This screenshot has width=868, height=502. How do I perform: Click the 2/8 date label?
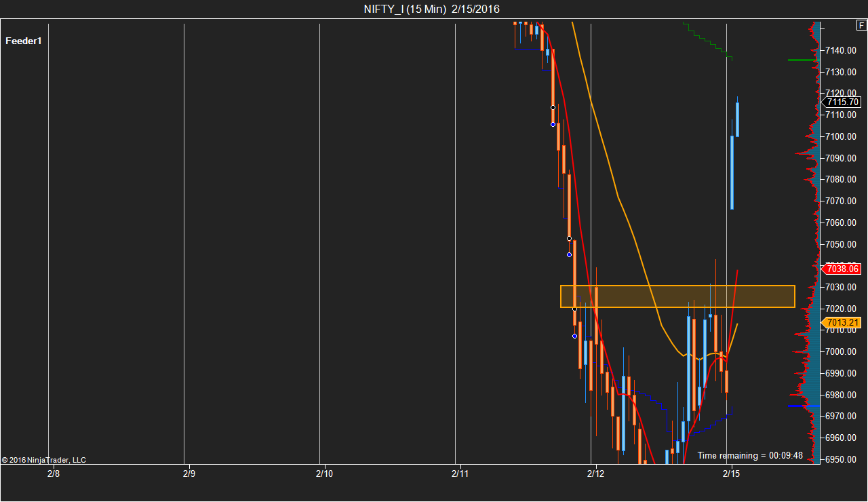(x=53, y=473)
